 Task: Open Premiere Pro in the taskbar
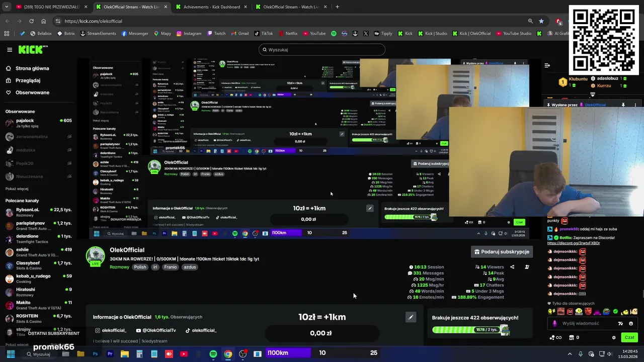(x=110, y=354)
